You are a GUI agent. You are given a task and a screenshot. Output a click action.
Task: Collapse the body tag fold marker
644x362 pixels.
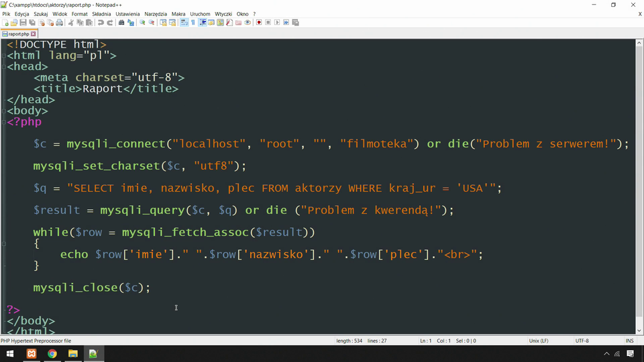click(4, 111)
